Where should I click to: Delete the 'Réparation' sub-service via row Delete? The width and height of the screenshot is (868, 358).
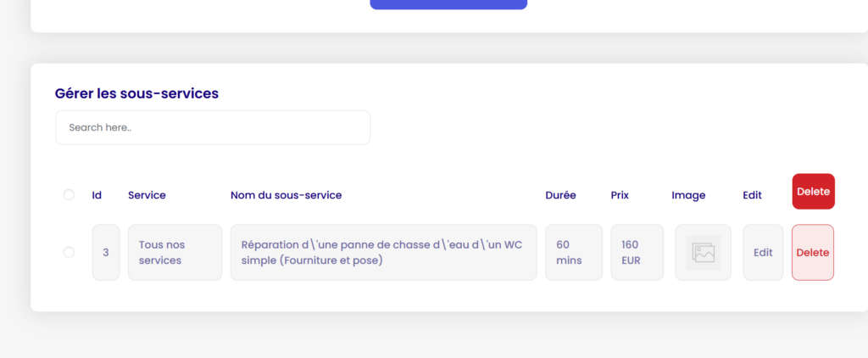[x=813, y=253]
